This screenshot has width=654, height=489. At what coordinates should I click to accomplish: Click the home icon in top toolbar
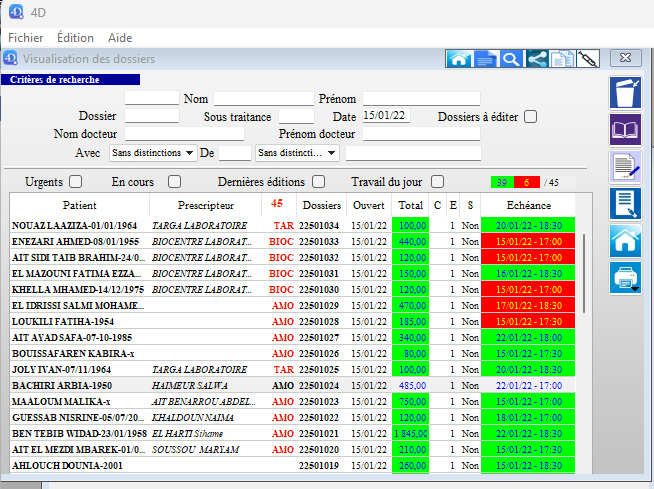pyautogui.click(x=459, y=59)
